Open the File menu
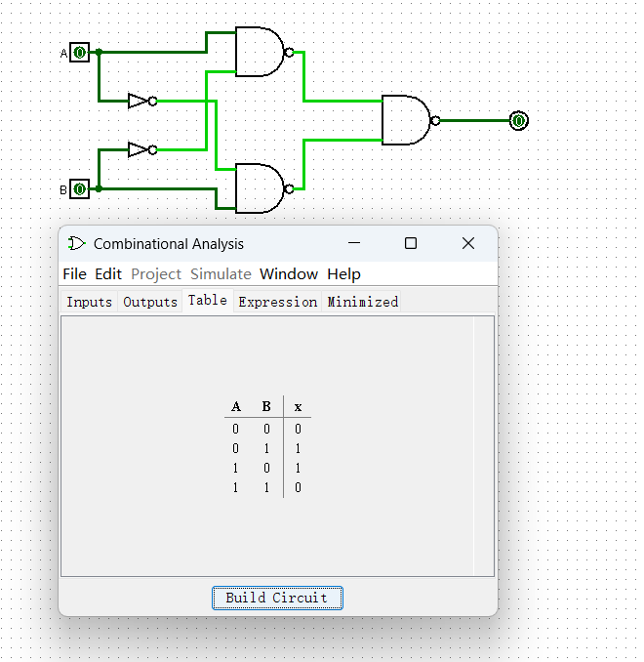The height and width of the screenshot is (662, 644). coord(74,273)
